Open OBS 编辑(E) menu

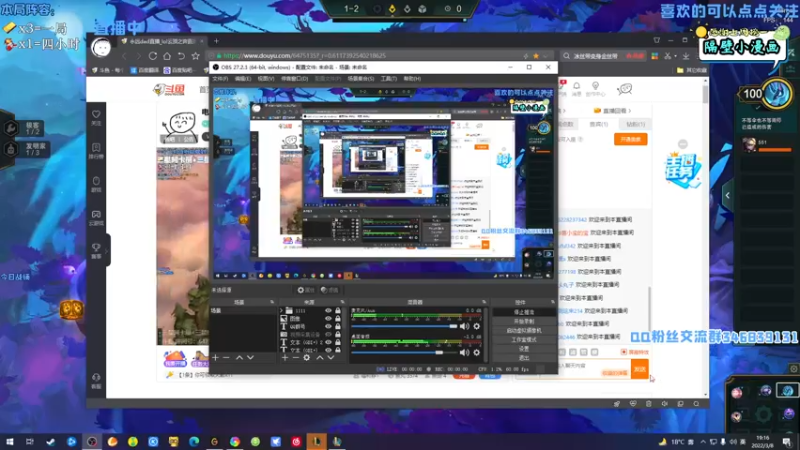point(243,79)
